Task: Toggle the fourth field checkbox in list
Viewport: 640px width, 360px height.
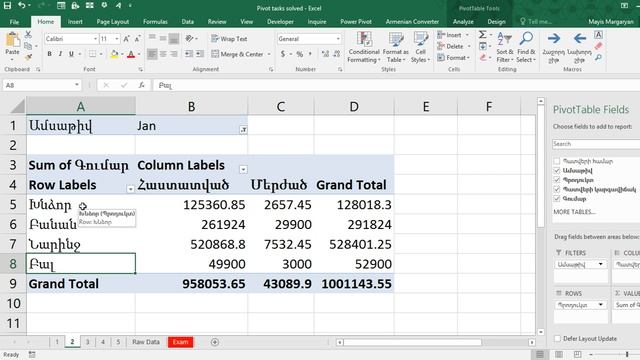Action: click(557, 189)
